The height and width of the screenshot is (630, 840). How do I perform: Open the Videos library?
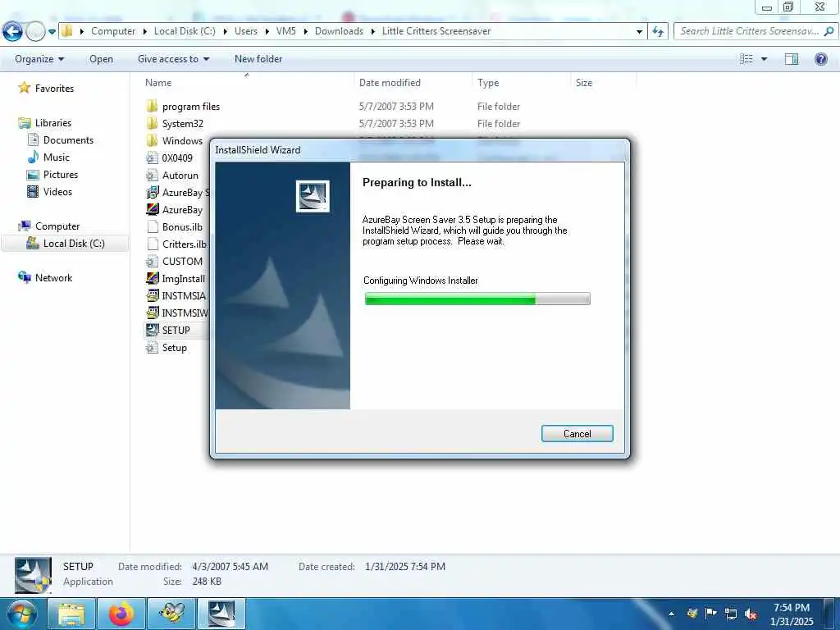point(57,192)
